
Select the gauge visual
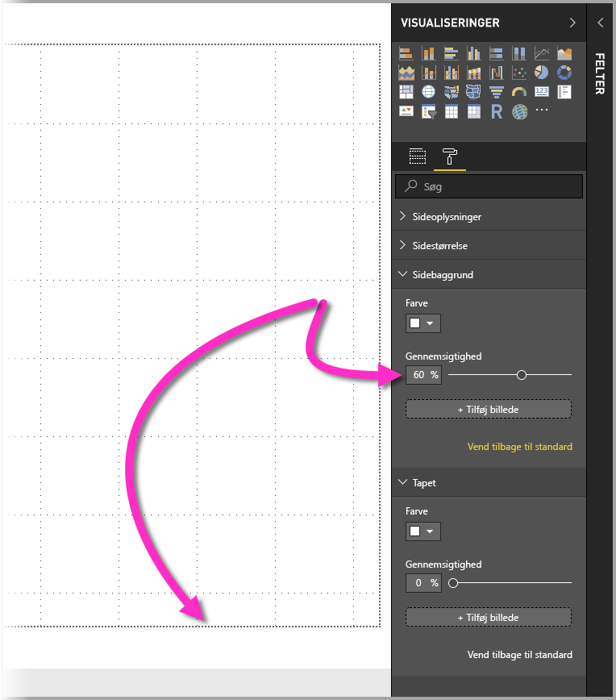519,91
